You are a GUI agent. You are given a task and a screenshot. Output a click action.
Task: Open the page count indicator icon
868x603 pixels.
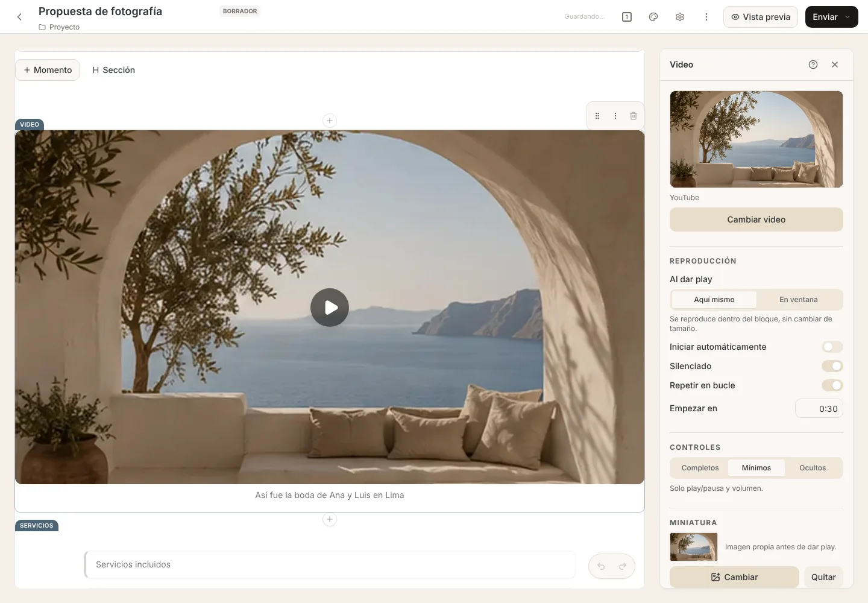coord(627,17)
